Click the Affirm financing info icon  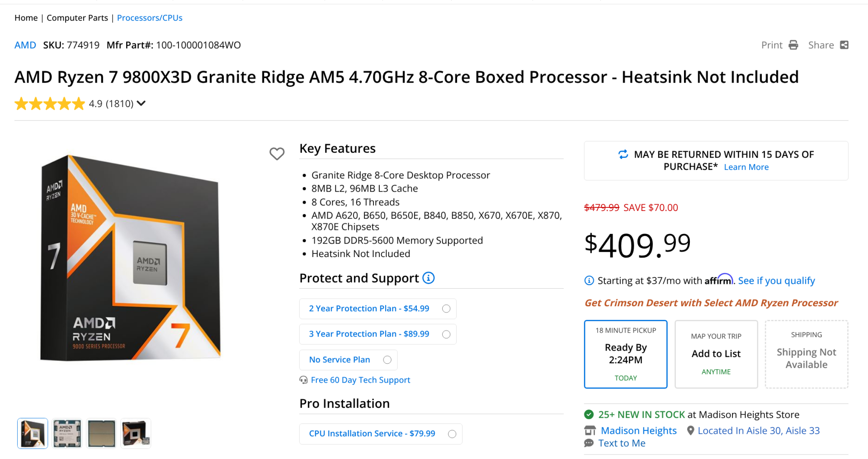pyautogui.click(x=589, y=281)
